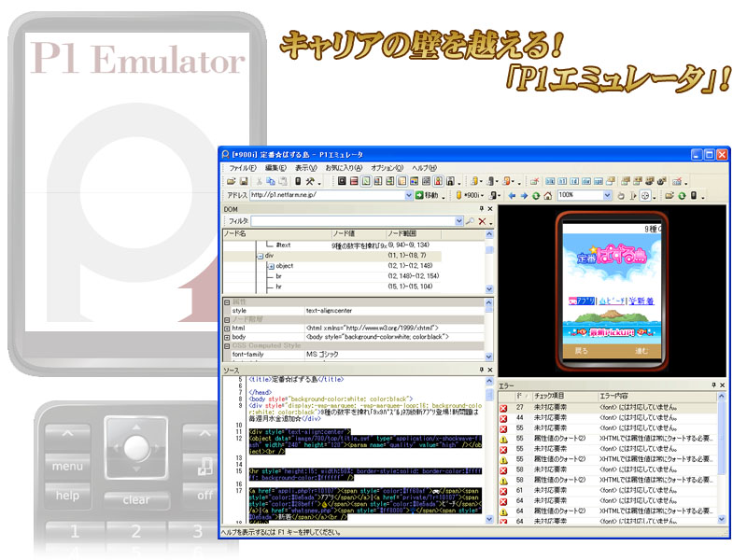Save with the floppy disk icon

(x=244, y=181)
